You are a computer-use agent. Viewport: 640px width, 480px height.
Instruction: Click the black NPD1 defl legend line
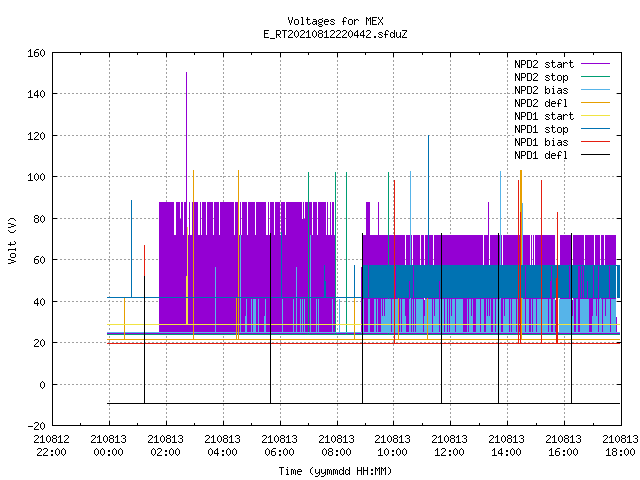(595, 155)
